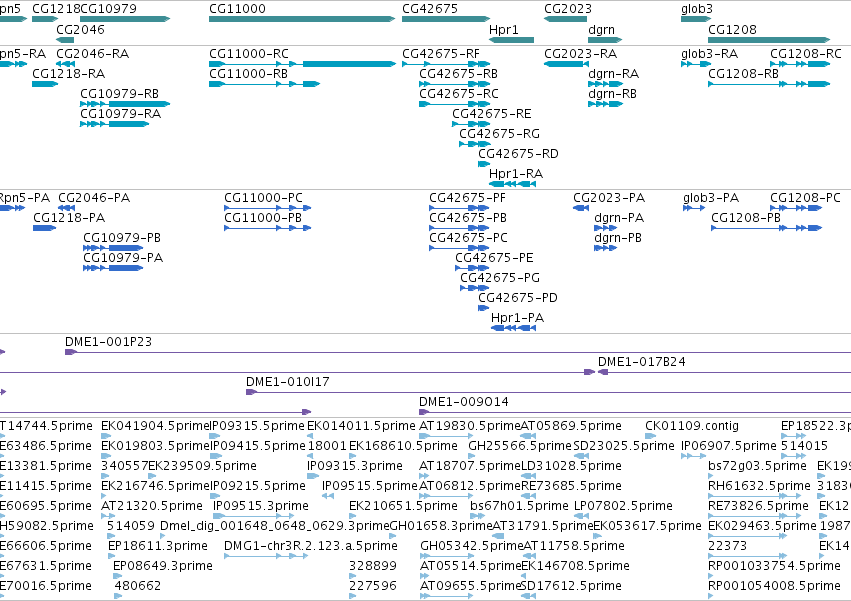
Task: Click transcript CG10979-RB
Action: pyautogui.click(x=119, y=94)
